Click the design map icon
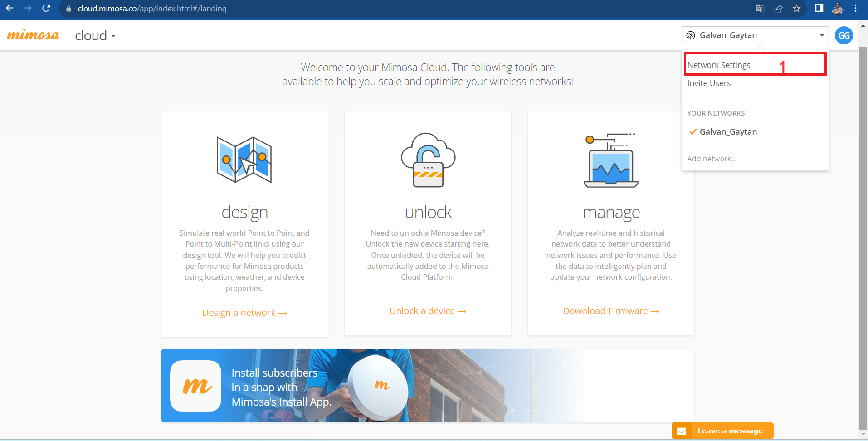868x441 pixels. pyautogui.click(x=244, y=160)
